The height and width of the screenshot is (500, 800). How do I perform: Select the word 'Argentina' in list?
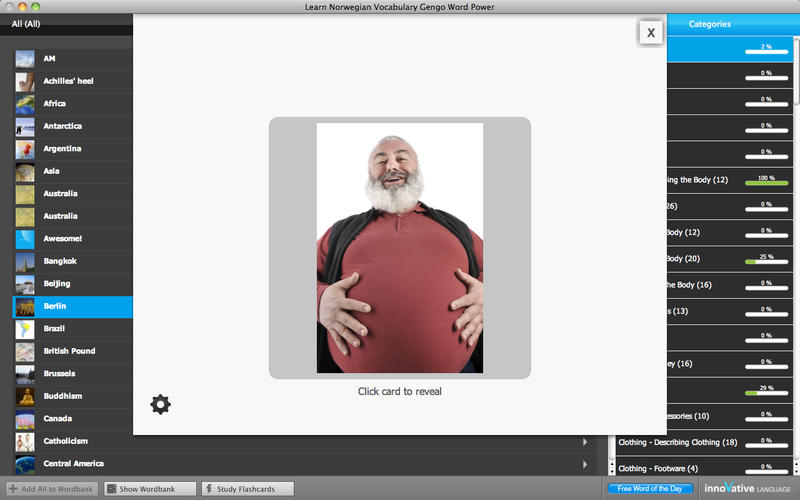click(x=62, y=149)
